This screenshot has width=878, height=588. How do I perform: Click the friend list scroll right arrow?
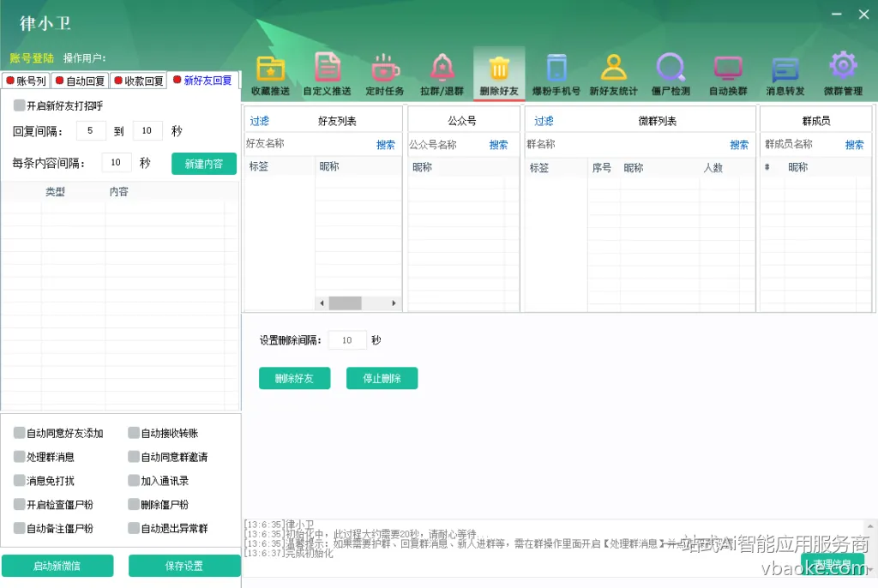pos(394,303)
